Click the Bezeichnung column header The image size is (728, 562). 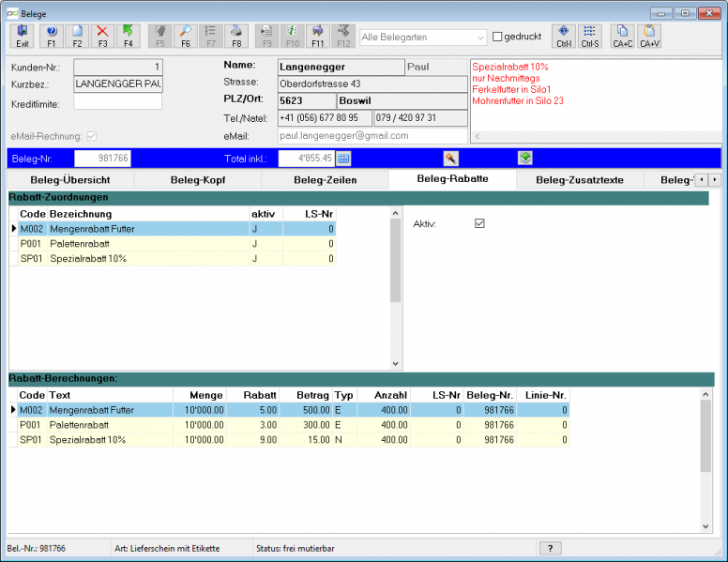click(148, 214)
